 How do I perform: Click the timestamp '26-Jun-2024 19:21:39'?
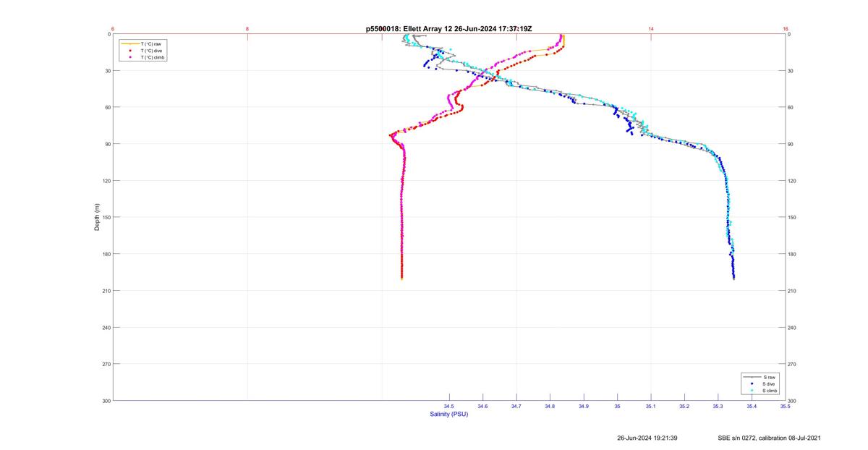pyautogui.click(x=647, y=438)
